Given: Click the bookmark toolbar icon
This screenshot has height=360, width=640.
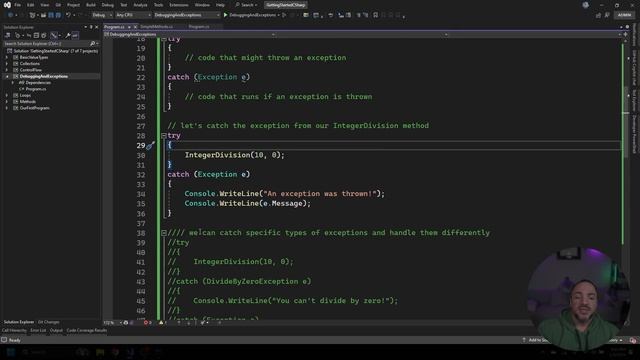Looking at the screenshot, I should pos(376,15).
